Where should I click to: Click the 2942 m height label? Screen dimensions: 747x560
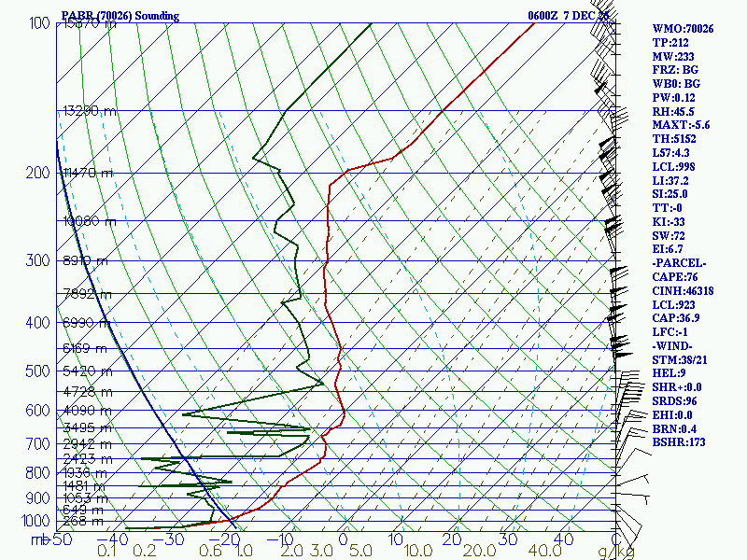[87, 444]
